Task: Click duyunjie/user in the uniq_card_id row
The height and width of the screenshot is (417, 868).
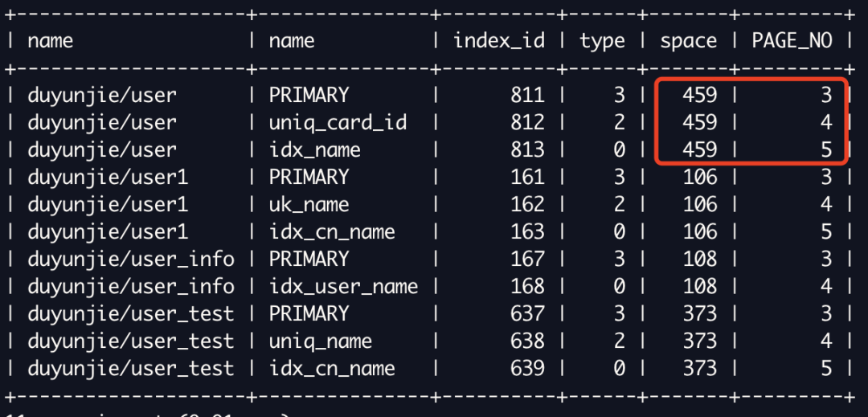Action: (x=102, y=123)
